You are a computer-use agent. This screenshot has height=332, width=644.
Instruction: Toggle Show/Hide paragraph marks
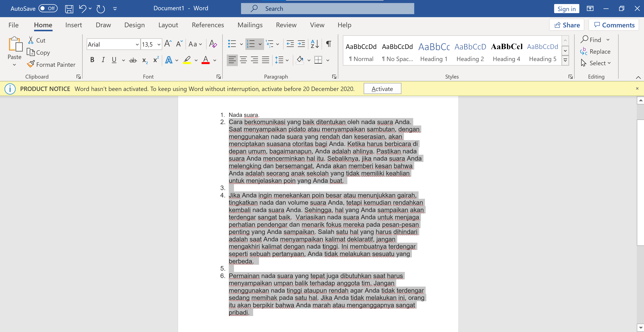pyautogui.click(x=329, y=44)
